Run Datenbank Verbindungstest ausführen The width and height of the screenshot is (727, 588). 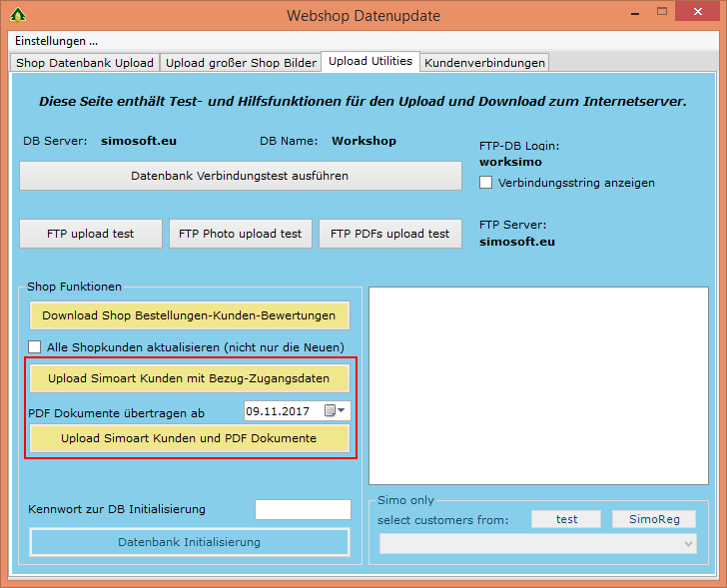(240, 176)
